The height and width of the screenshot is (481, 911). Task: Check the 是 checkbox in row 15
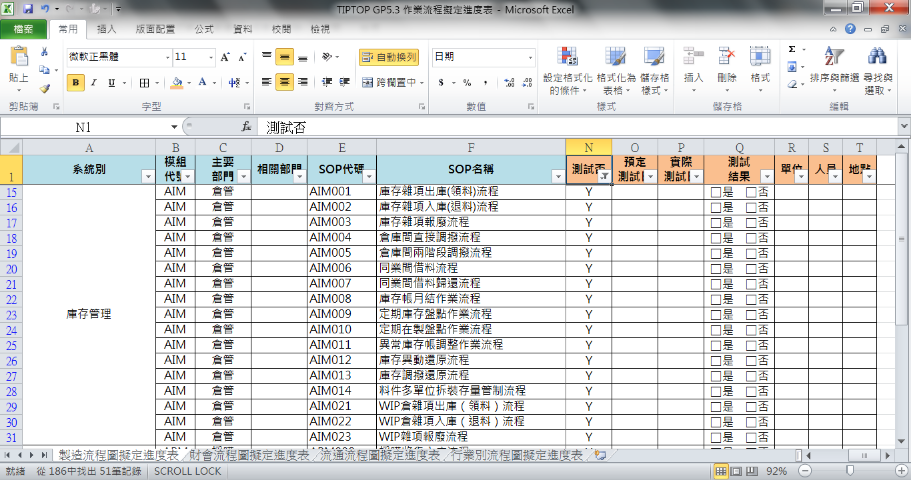pos(714,192)
